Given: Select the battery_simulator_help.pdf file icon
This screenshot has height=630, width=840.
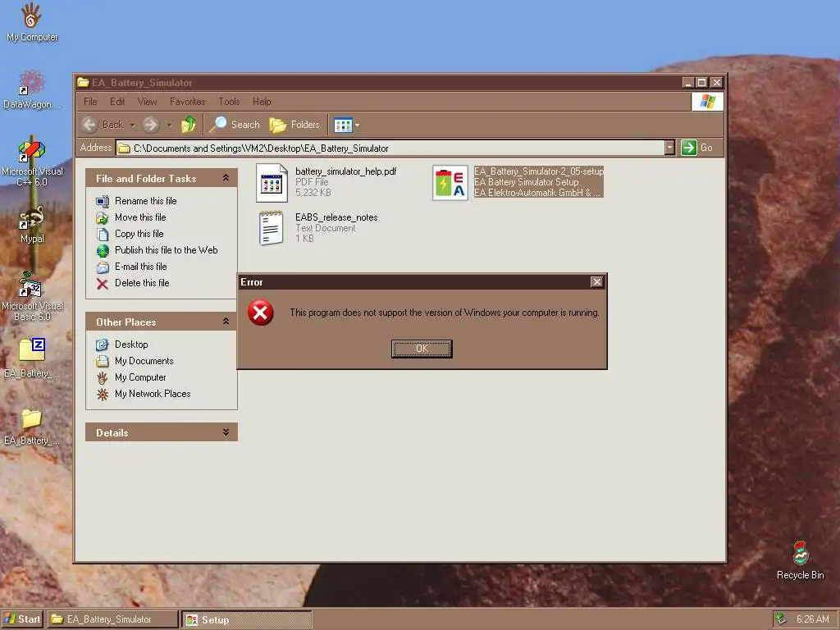Looking at the screenshot, I should coord(272,183).
